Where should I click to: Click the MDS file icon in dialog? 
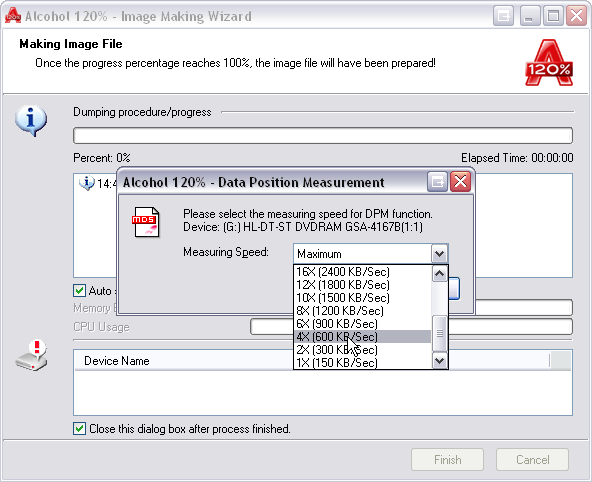tap(146, 222)
